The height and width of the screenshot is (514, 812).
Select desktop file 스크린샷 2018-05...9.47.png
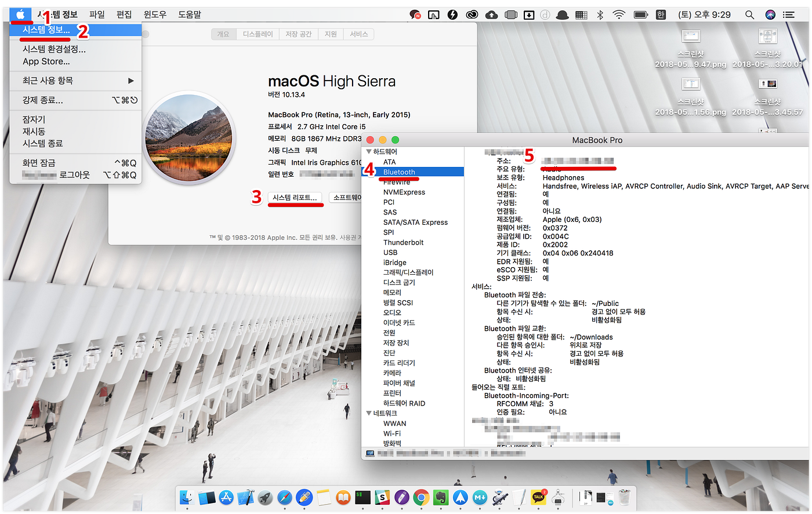point(691,48)
